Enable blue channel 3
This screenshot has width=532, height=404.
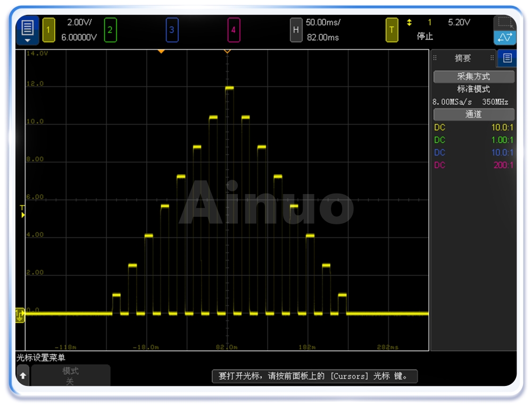171,30
